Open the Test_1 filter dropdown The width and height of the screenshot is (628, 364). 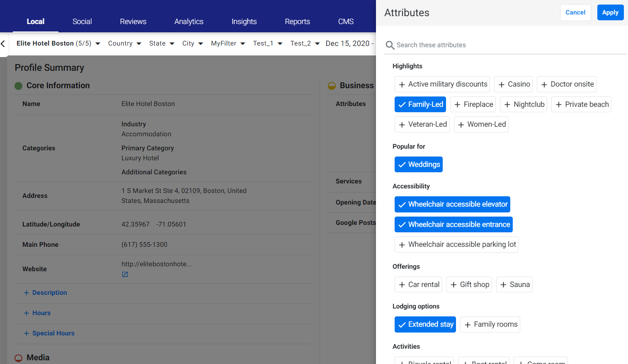[x=268, y=43]
